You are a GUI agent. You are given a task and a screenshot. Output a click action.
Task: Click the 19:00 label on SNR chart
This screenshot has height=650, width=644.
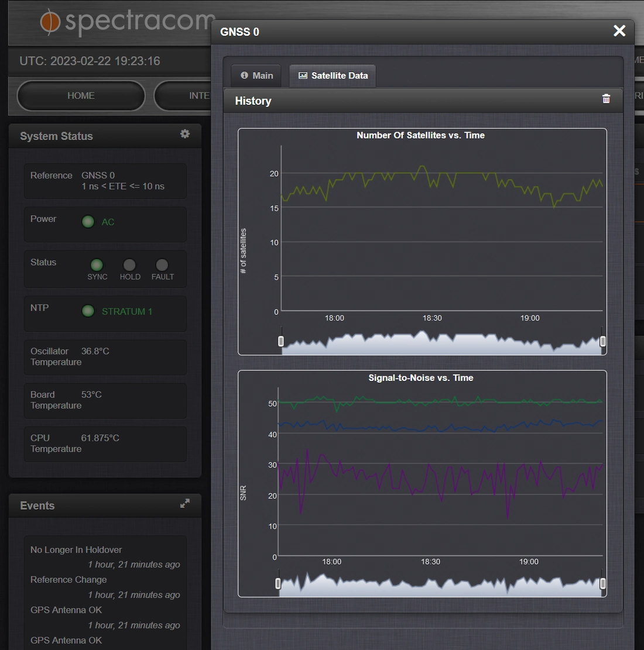click(x=529, y=562)
